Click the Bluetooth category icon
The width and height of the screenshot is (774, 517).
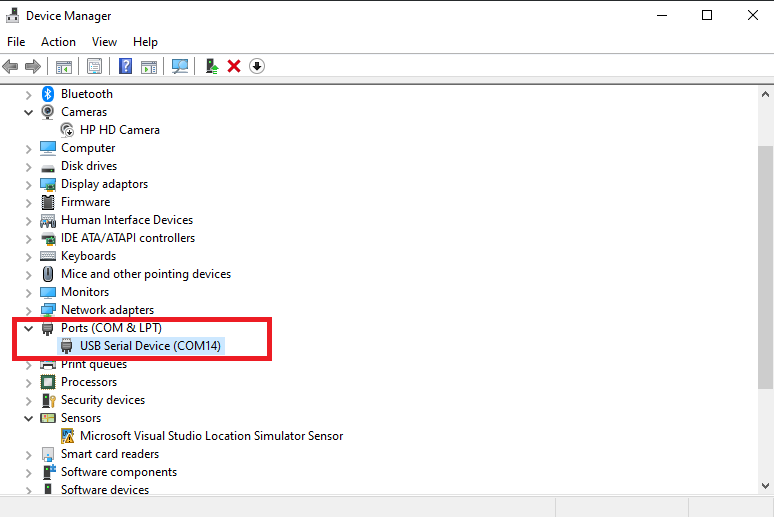(48, 94)
